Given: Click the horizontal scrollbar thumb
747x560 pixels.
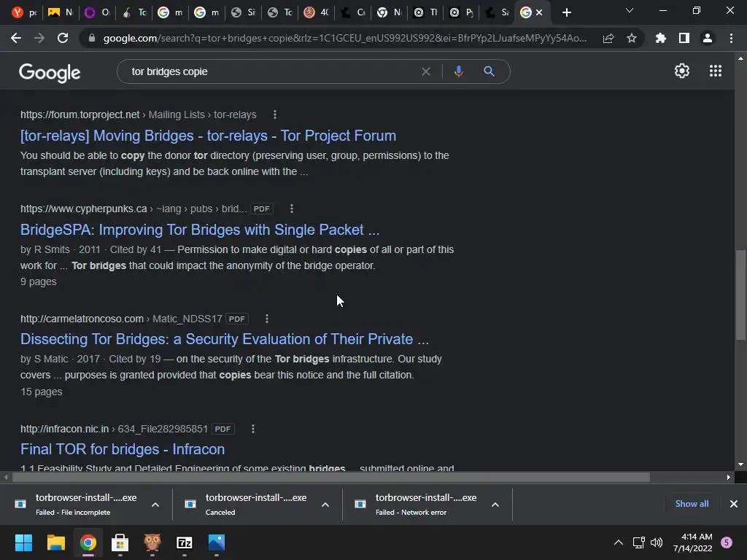Looking at the screenshot, I should [331, 477].
